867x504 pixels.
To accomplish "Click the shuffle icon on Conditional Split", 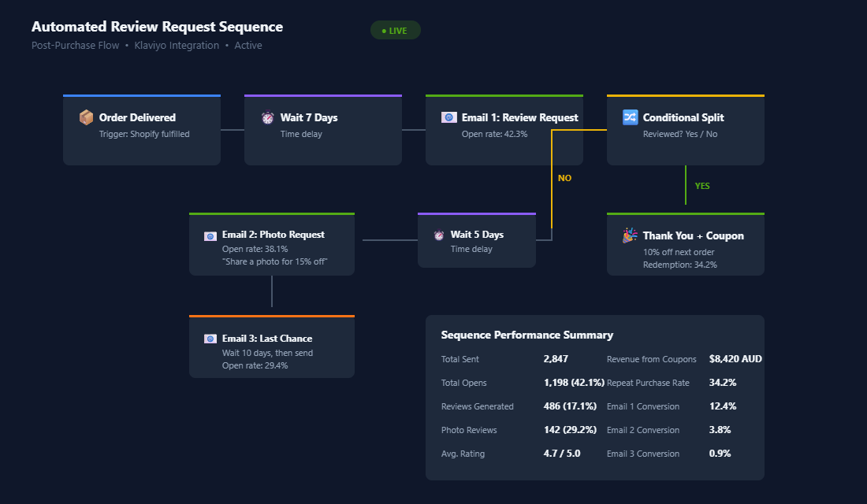I will [x=630, y=117].
